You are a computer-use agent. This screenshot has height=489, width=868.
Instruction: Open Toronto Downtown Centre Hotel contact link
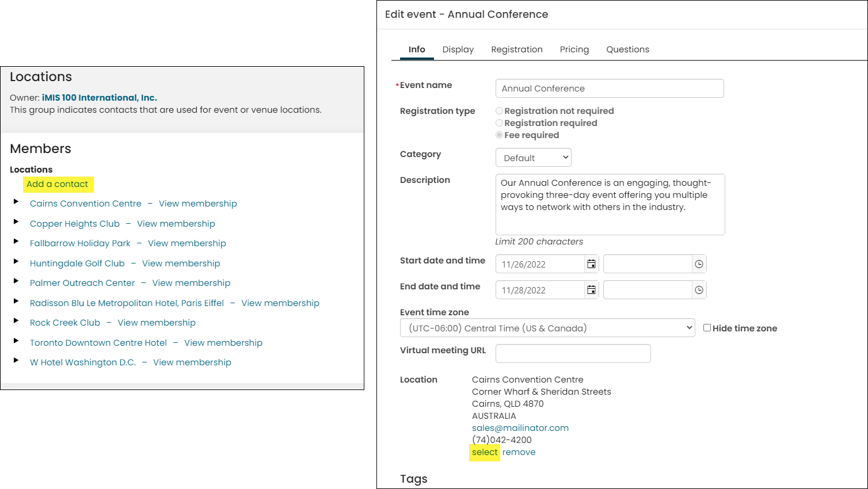point(98,343)
